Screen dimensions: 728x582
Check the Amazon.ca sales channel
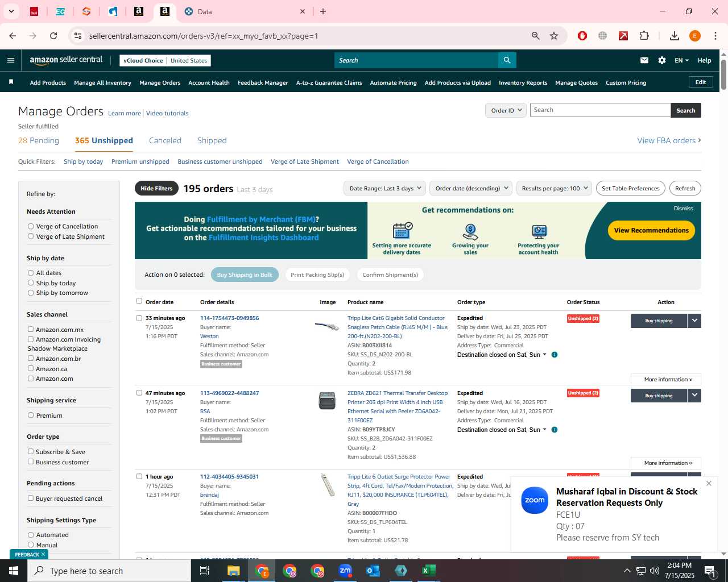coord(31,368)
